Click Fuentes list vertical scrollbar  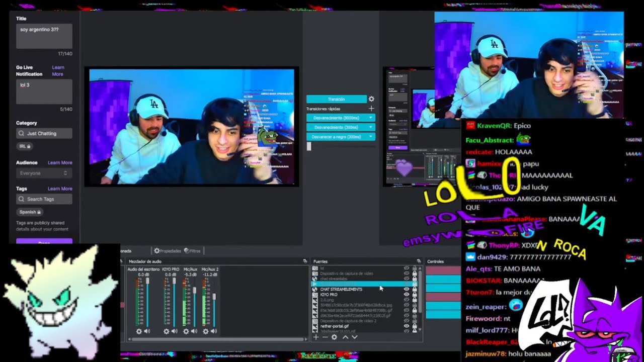420,292
